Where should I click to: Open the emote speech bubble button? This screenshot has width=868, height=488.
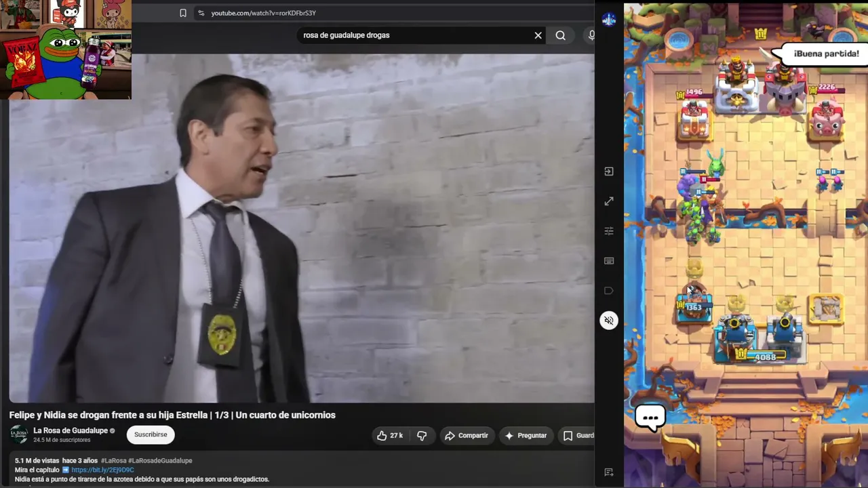(650, 418)
